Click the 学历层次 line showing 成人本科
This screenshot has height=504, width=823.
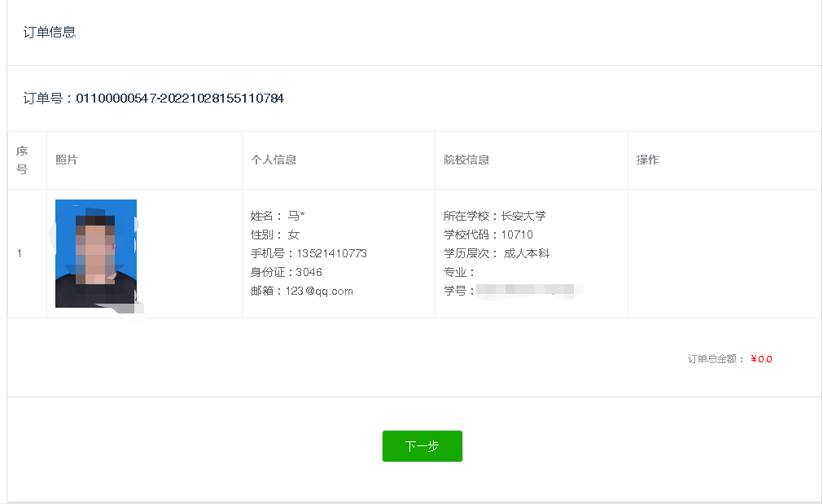click(x=497, y=253)
